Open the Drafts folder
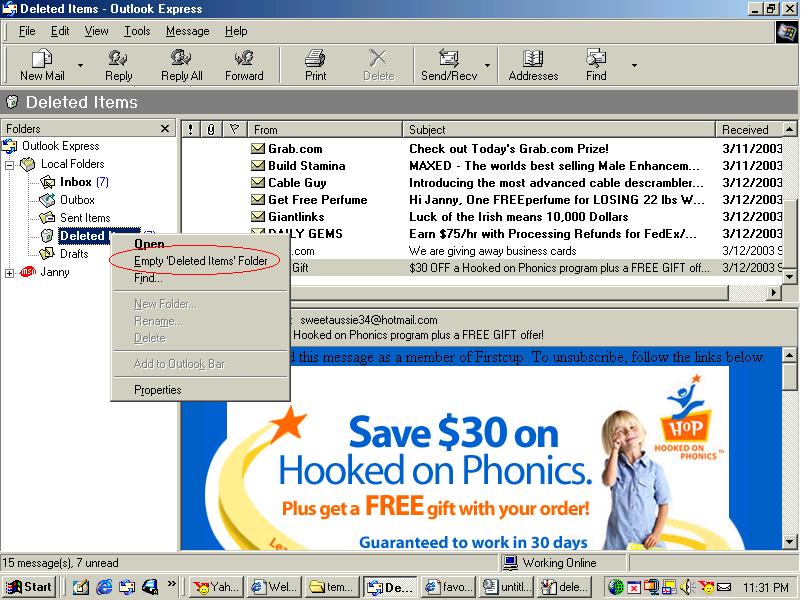This screenshot has width=804, height=600. point(74,254)
